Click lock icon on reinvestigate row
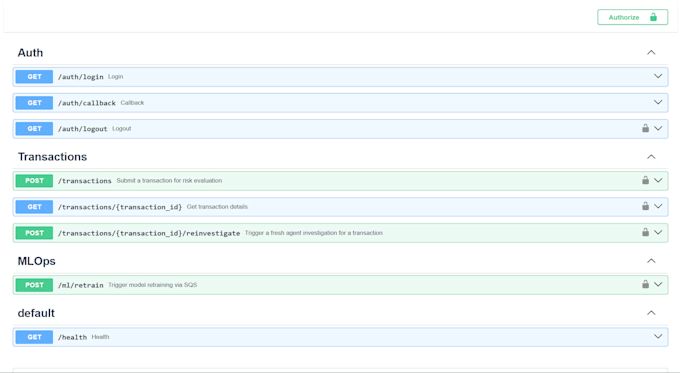The image size is (680, 373). click(x=645, y=232)
